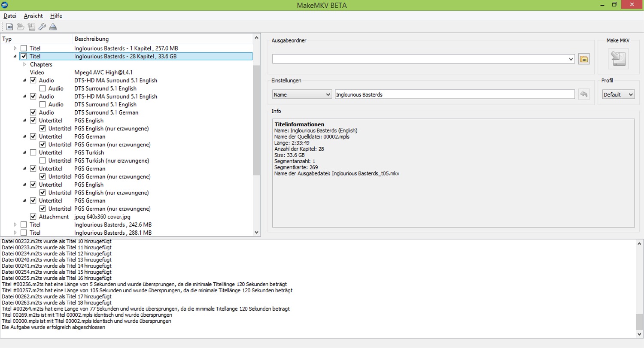Expand the Chapters node
Viewport: 644px width, 348px height.
tap(25, 64)
